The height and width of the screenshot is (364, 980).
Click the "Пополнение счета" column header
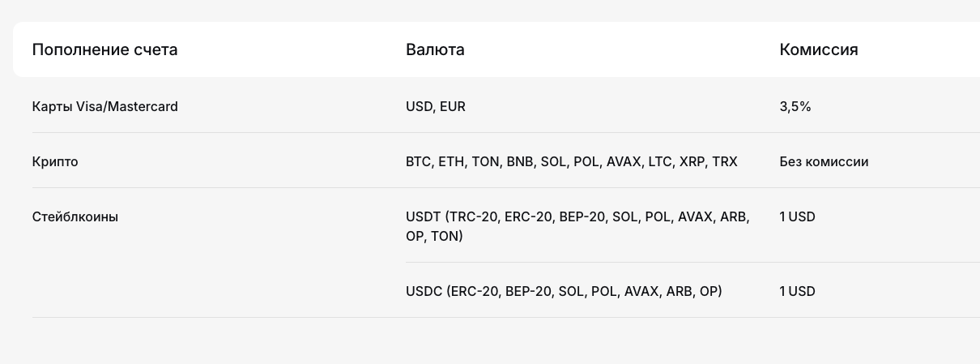[104, 49]
